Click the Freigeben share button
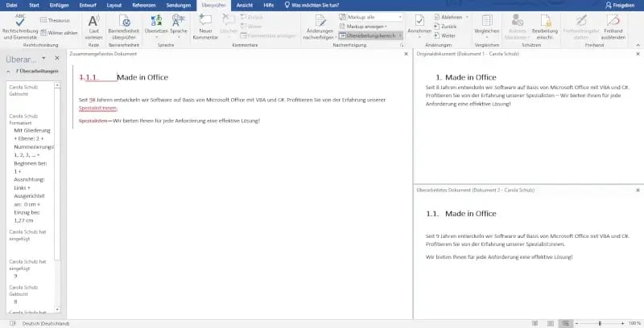The height and width of the screenshot is (328, 644). 620,6
